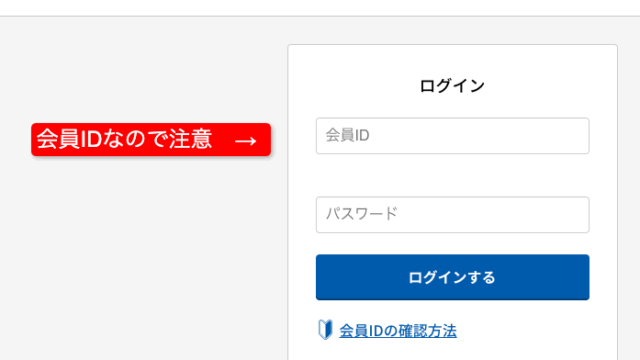Click the パスワード placeholder text
This screenshot has height=360, width=640.
pyautogui.click(x=361, y=214)
